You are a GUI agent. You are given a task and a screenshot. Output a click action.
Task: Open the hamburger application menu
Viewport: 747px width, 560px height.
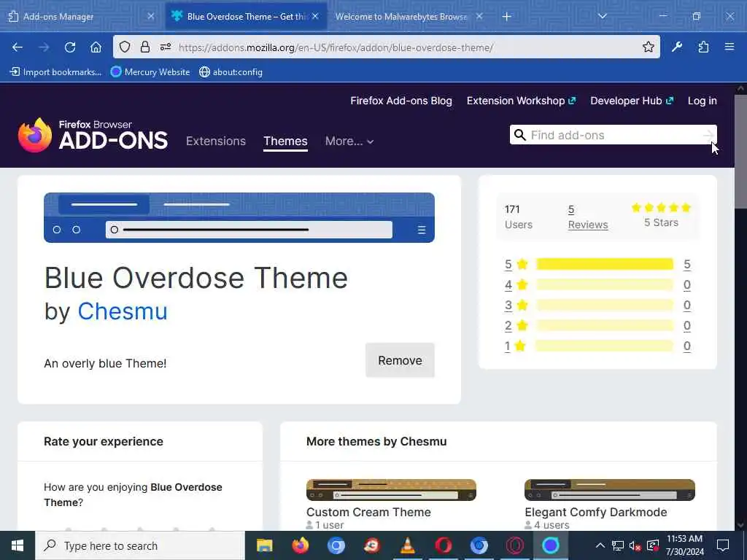click(x=729, y=47)
